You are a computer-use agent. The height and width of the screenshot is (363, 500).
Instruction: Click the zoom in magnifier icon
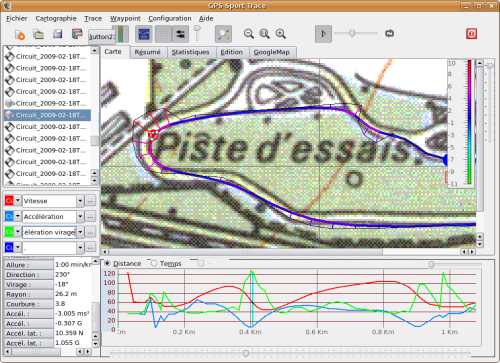pos(281,34)
